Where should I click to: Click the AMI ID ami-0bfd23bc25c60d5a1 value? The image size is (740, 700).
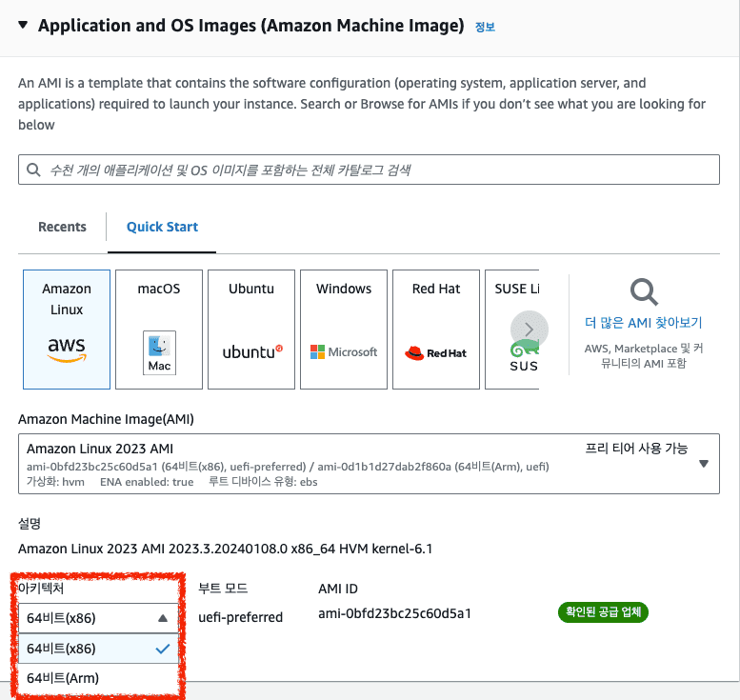pos(394,613)
